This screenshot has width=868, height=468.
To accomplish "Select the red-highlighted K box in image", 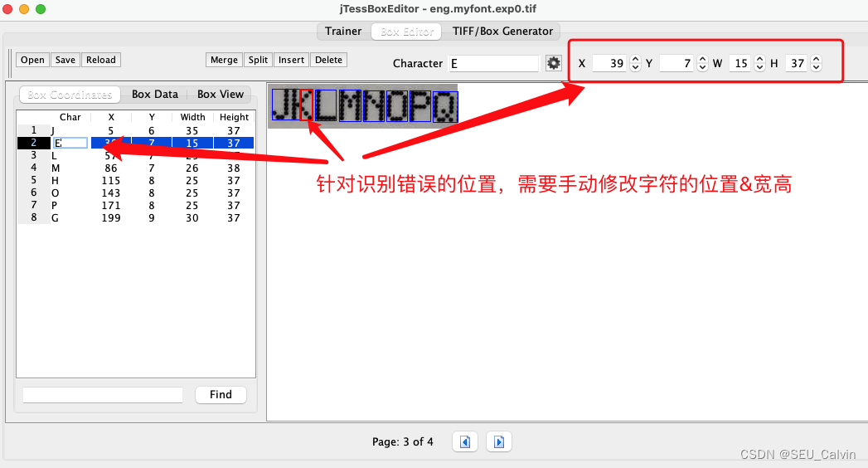I will coord(307,105).
